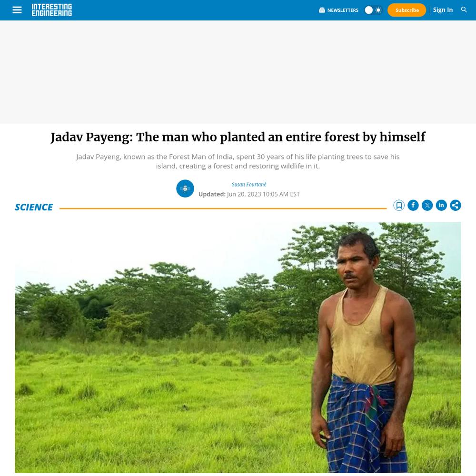This screenshot has height=476, width=476.
Task: Open the general share options icon
Action: [456, 206]
